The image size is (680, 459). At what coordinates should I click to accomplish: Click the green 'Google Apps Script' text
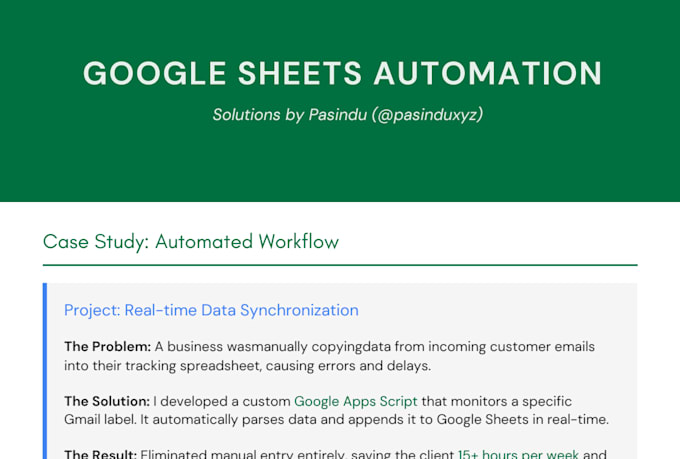(x=356, y=402)
